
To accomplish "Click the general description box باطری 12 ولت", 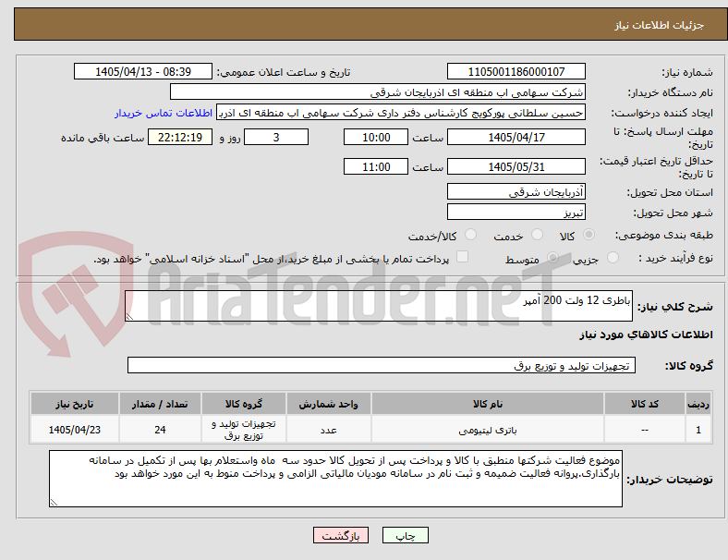I will pos(379,306).
